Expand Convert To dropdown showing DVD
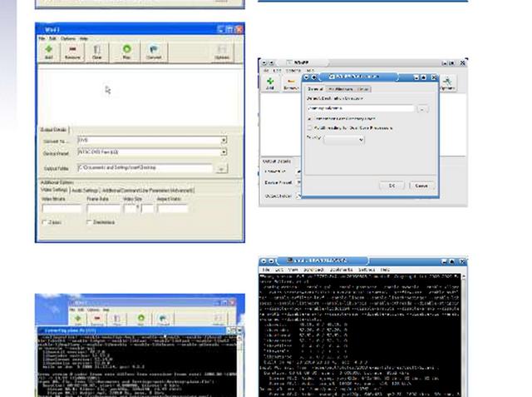This screenshot has width=532, height=397. pos(224,141)
